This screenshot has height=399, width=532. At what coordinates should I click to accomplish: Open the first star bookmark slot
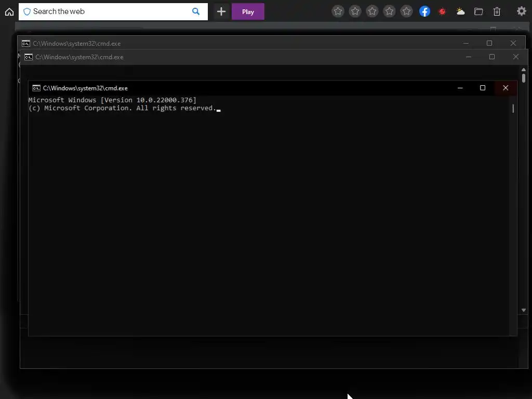[x=338, y=11]
